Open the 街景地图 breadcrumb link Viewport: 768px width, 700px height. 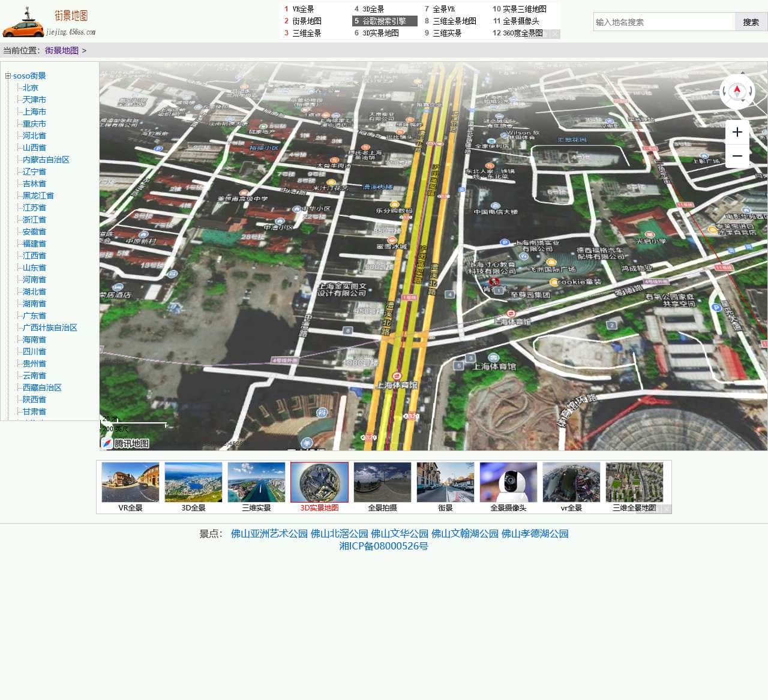[62, 50]
